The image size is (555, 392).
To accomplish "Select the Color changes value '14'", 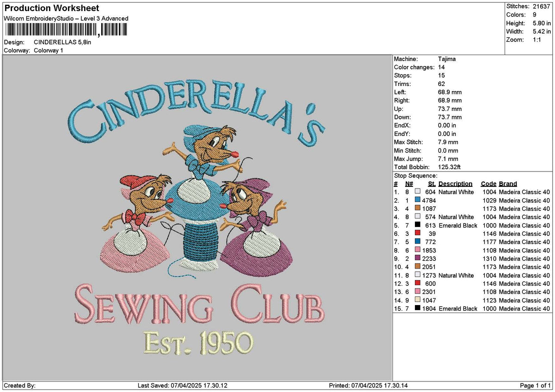I will click(x=441, y=67).
